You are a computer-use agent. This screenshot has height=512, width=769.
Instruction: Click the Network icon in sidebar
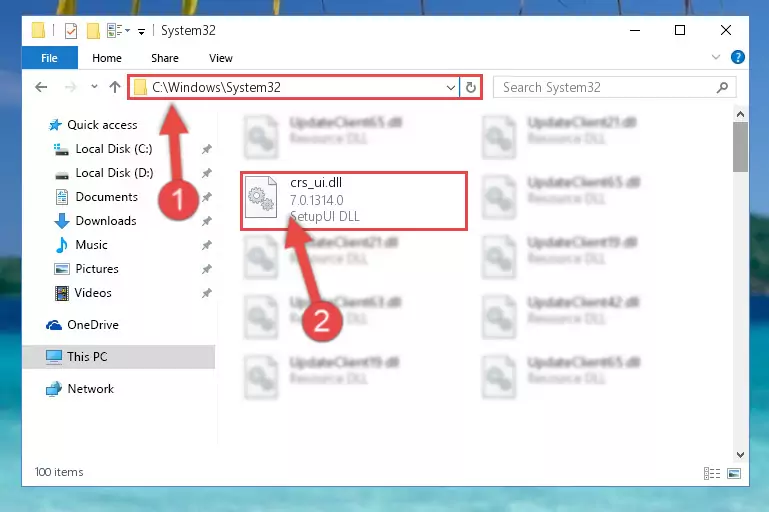tap(54, 389)
